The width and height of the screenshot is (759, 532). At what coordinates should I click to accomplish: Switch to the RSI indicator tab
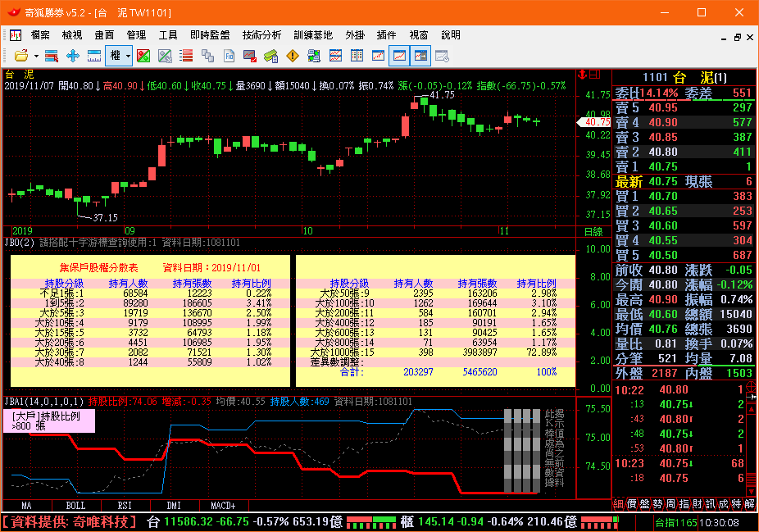coord(125,506)
